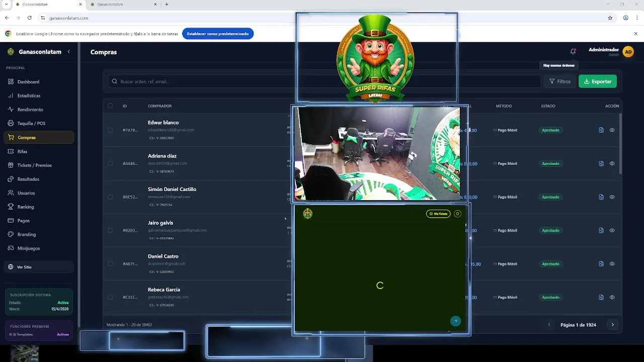Click the Usuarios people icon
This screenshot has height=362, width=644.
pyautogui.click(x=11, y=193)
